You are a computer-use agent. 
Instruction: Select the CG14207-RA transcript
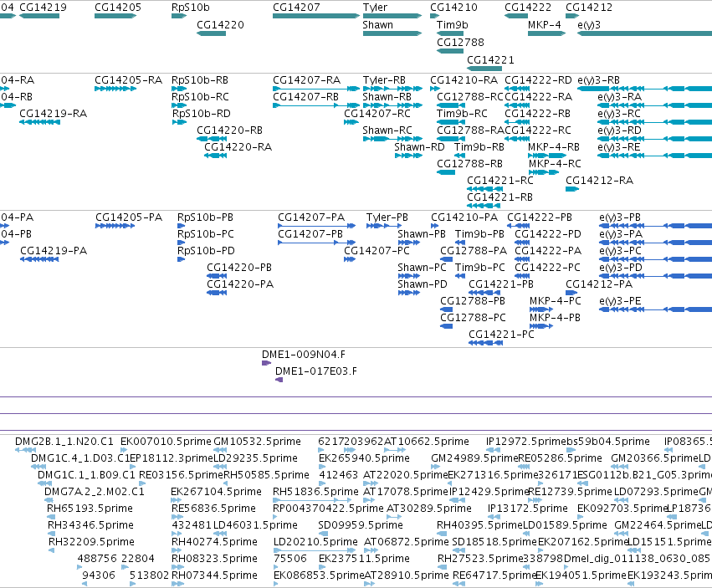pos(316,89)
